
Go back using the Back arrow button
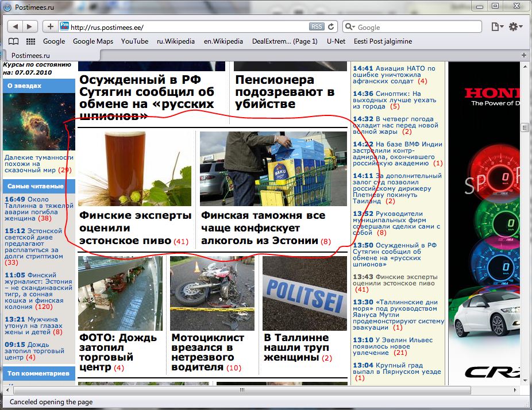tap(16, 27)
